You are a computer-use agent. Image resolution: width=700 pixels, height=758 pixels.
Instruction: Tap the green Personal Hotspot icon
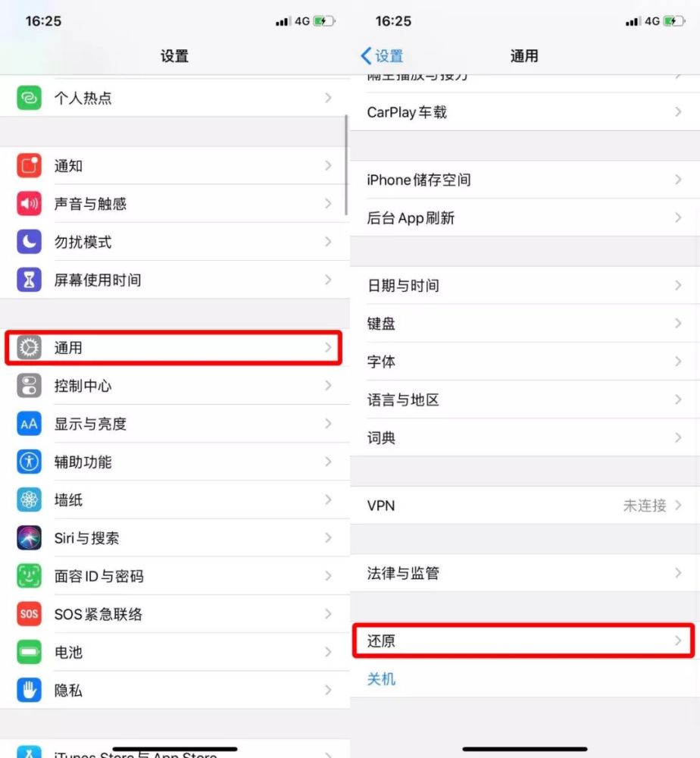[x=29, y=98]
